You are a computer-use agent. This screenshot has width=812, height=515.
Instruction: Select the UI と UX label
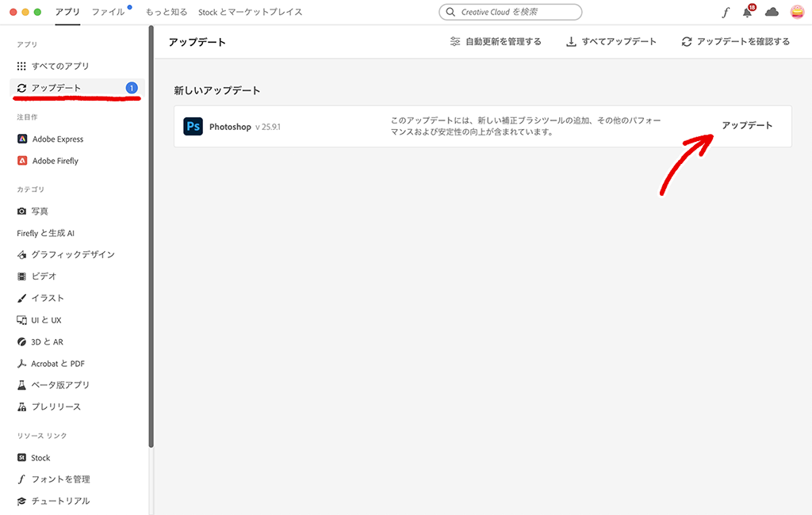pyautogui.click(x=46, y=320)
